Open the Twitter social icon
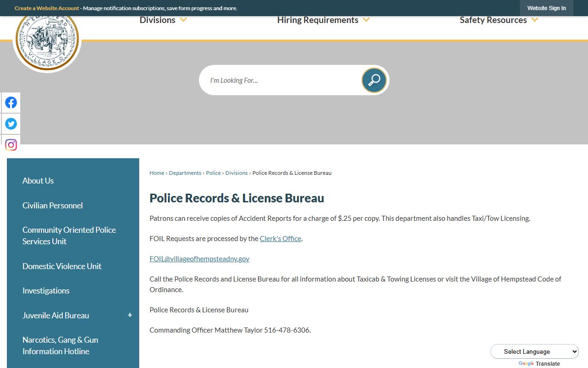 [11, 124]
